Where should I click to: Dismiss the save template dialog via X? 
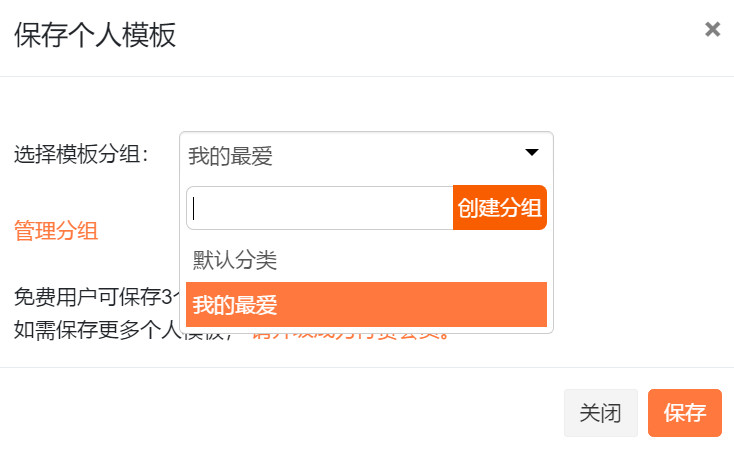712,29
